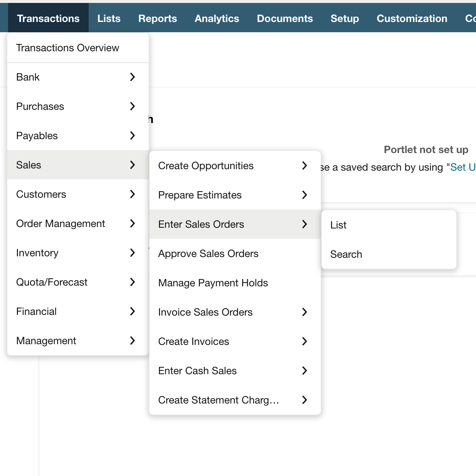476x476 pixels.
Task: Follow the "Set Up" portlet link
Action: click(463, 167)
